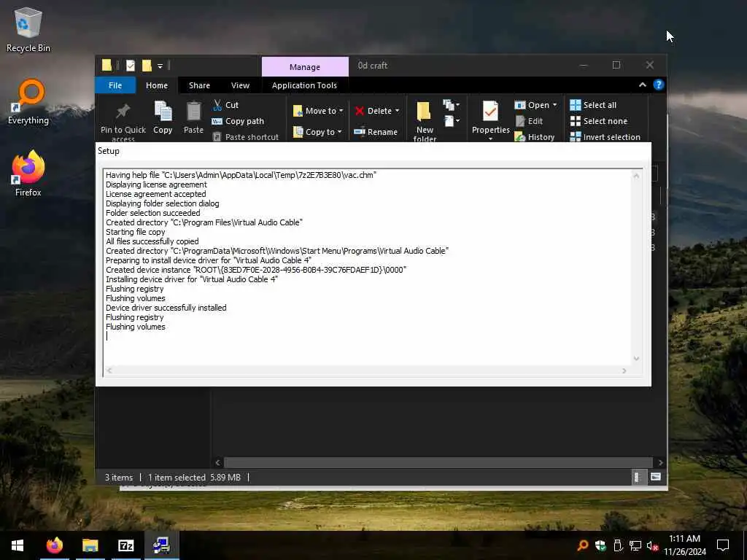Click the Cut scissors command
The image size is (747, 560).
225,105
